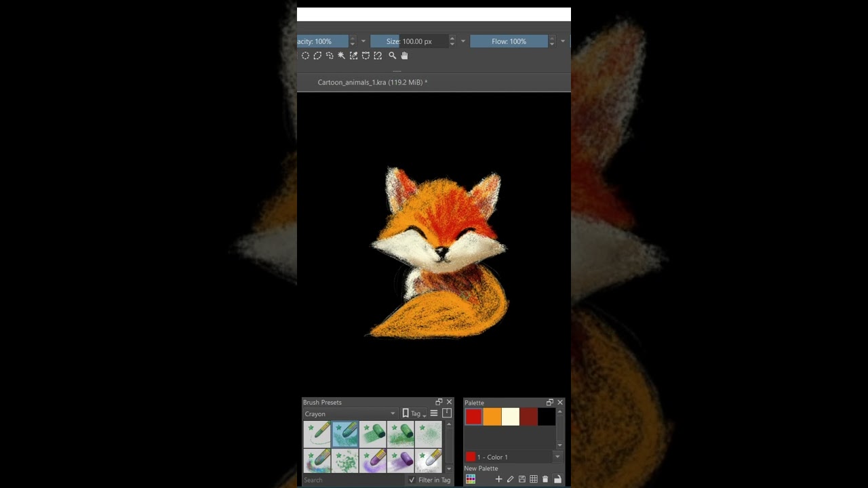This screenshot has width=868, height=488.
Task: Click the Opacity 100% slider
Action: click(323, 41)
